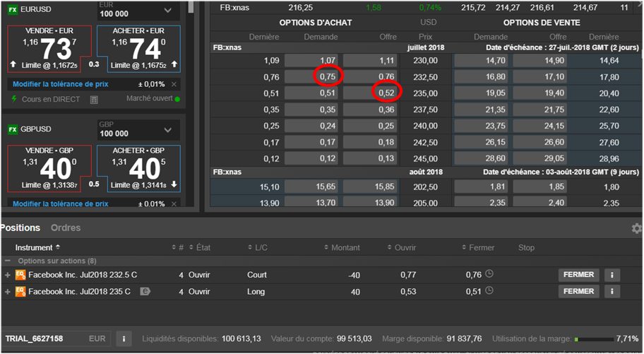This screenshot has height=354, width=644.
Task: Click call ask 0,36 at strike 237,50
Action: [370, 110]
